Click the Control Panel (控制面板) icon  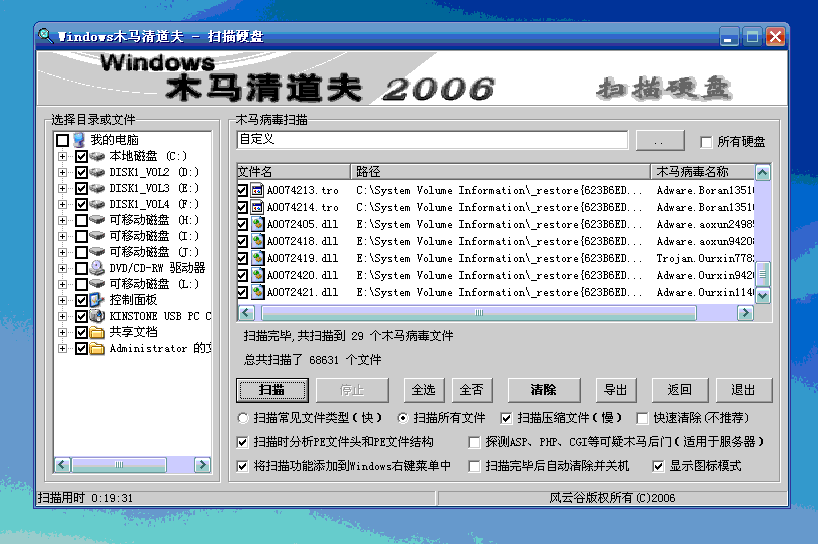click(97, 300)
